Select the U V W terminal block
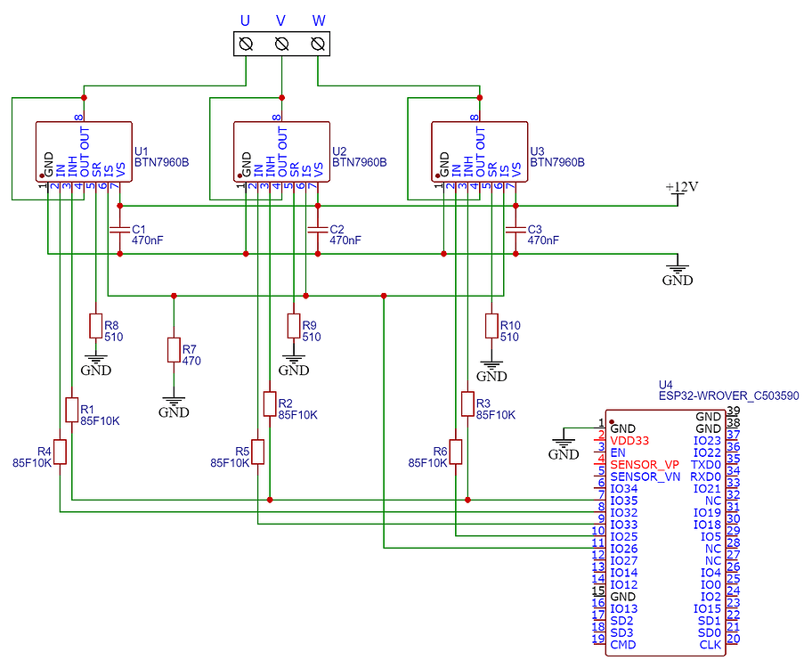The width and height of the screenshot is (812, 668). tap(280, 41)
